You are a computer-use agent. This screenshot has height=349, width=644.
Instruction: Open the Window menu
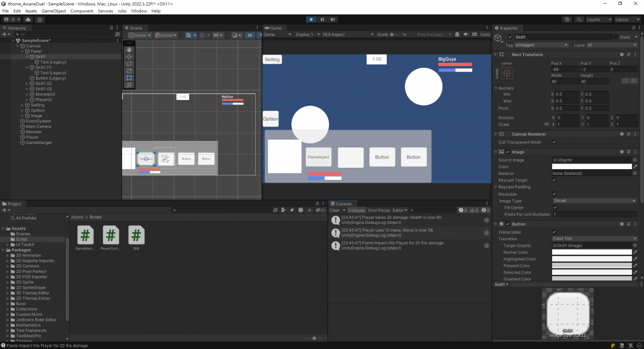click(139, 11)
